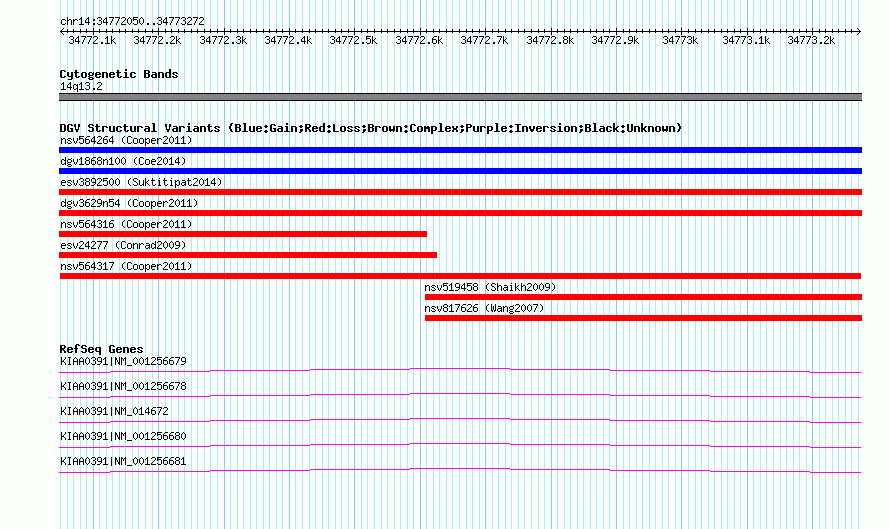890x529 pixels.
Task: Open the nsv564264 (Cooper2011) label
Action: point(126,140)
